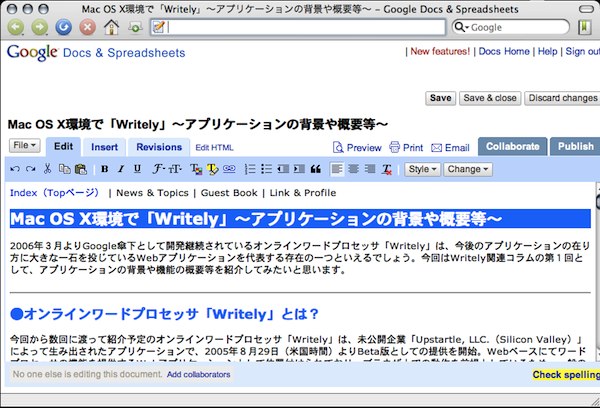600x408 pixels.
Task: Select the Edit tab
Action: coord(63,147)
